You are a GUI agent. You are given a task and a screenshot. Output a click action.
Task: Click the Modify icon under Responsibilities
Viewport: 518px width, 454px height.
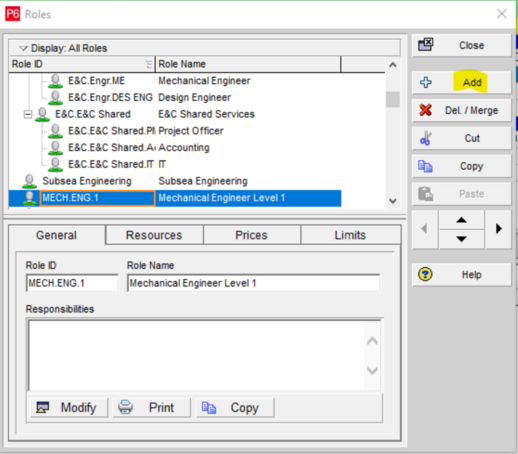coord(43,407)
